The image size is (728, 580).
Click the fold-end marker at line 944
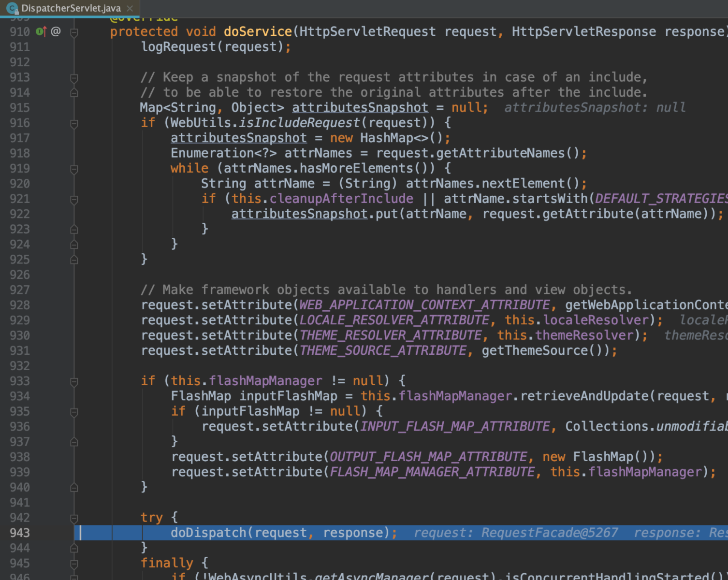[74, 548]
